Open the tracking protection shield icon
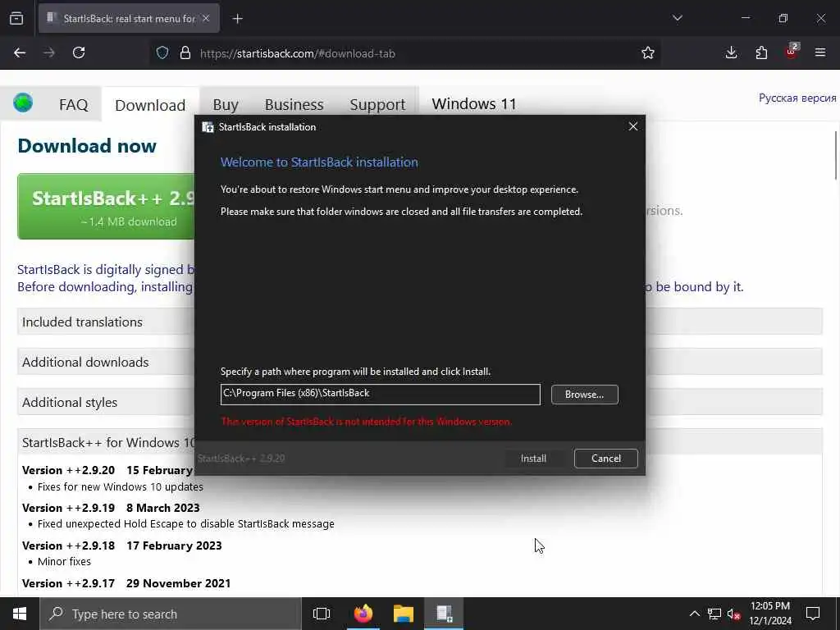The width and height of the screenshot is (840, 630). (x=162, y=52)
